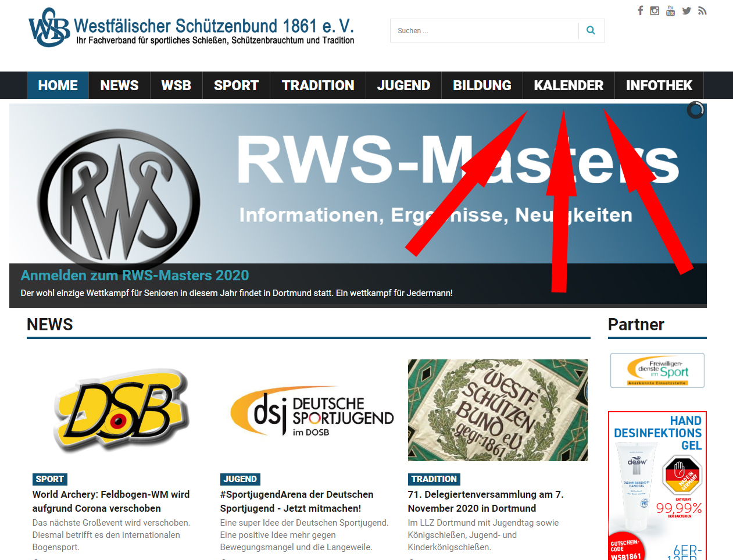Click the NEWS section heading
This screenshot has width=733, height=560.
50,324
